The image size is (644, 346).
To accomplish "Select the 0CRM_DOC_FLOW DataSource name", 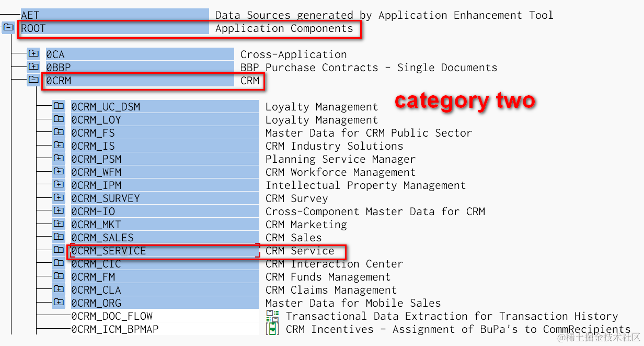I will 112,316.
